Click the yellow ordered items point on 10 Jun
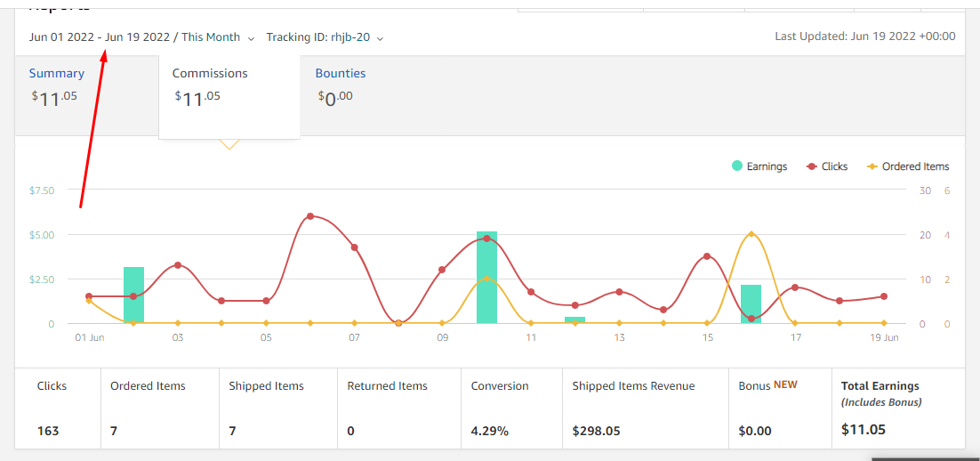This screenshot has width=980, height=461. pos(486,279)
